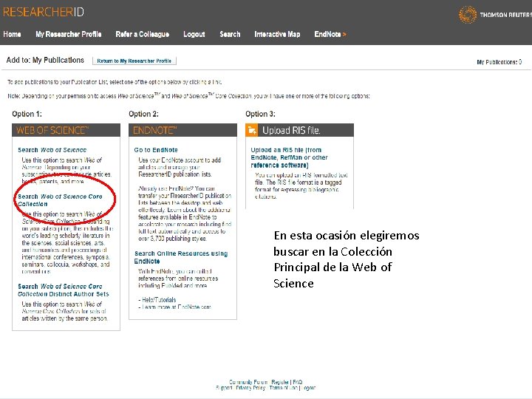
Task: Click the WEB OF SCIENCE panel header
Action: click(66, 130)
